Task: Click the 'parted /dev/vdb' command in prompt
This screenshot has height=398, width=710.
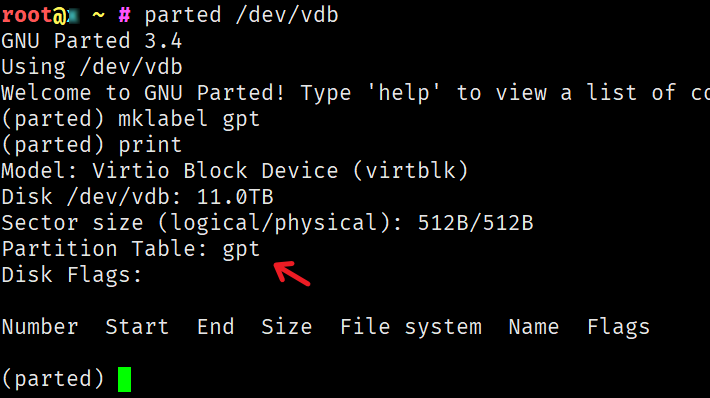Action: 241,15
